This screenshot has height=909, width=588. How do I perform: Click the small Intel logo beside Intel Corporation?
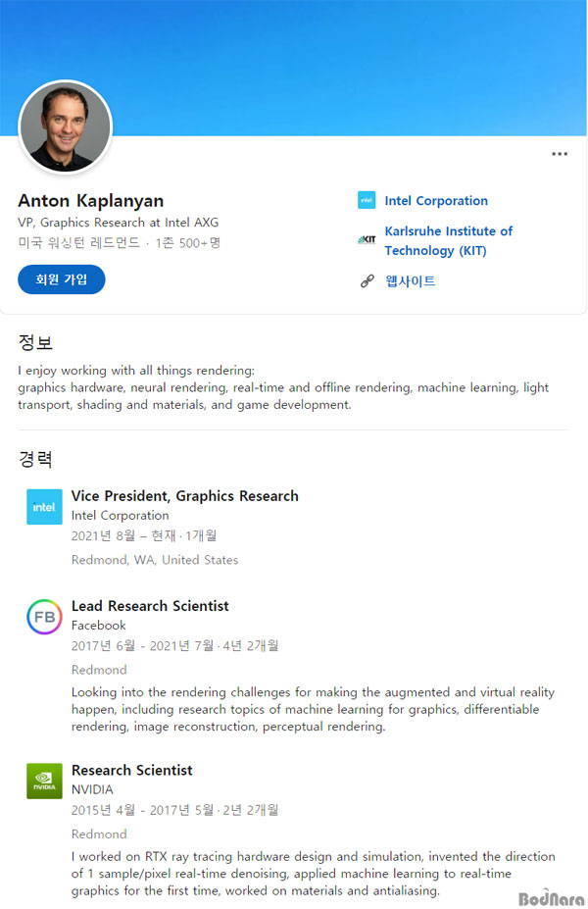click(x=367, y=201)
